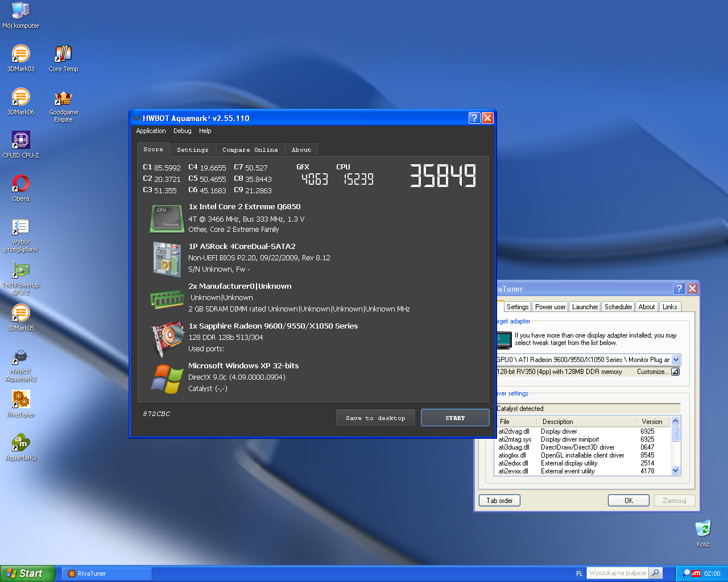This screenshot has height=582, width=728.
Task: Open RivaTuner About tab
Action: click(647, 307)
